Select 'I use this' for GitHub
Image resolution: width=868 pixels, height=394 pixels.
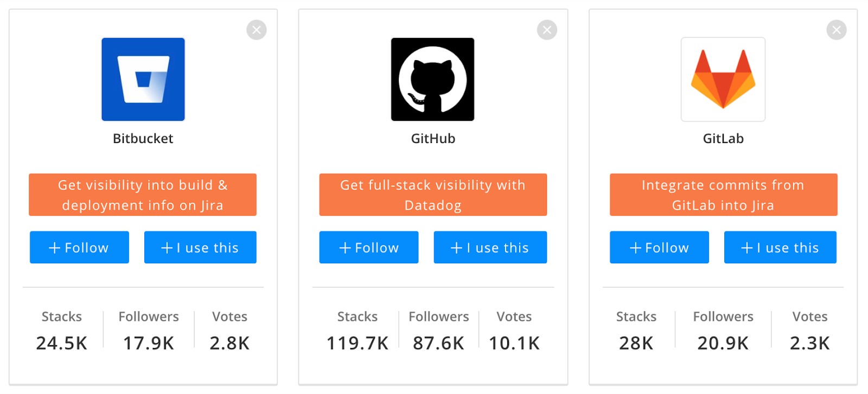(490, 248)
